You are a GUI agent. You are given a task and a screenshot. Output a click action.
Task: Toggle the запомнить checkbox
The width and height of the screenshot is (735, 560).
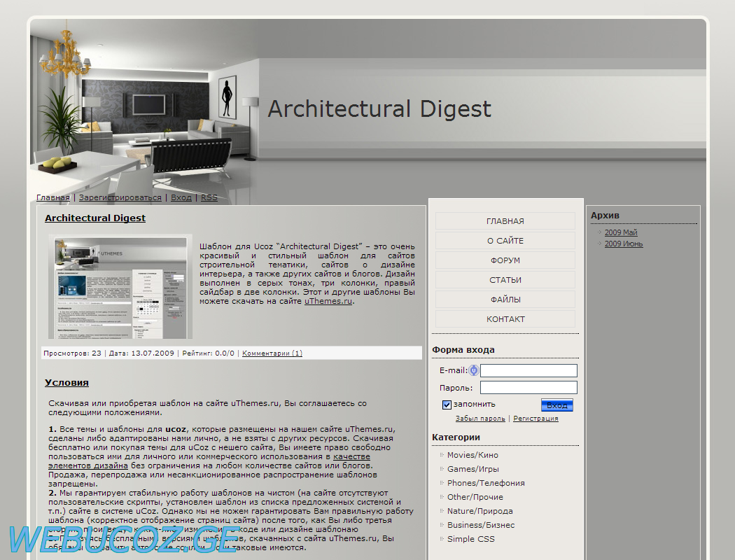(x=447, y=405)
